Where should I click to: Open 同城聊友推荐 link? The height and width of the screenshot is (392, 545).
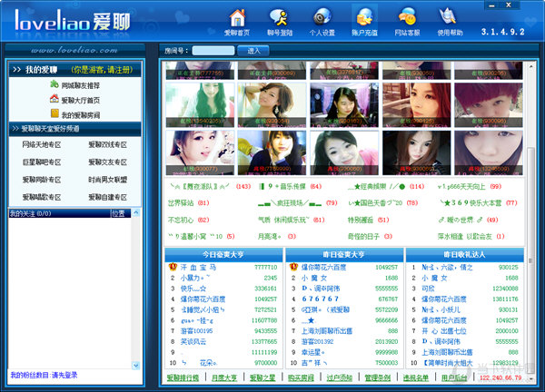point(80,85)
